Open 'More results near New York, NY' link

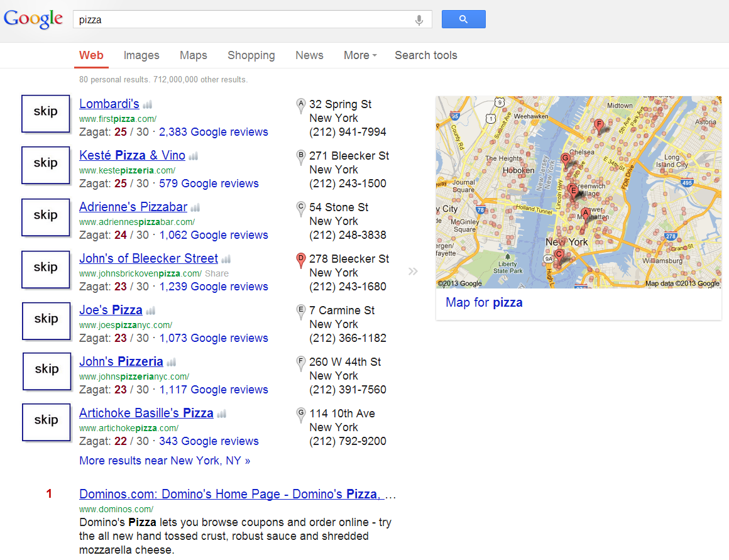click(165, 461)
